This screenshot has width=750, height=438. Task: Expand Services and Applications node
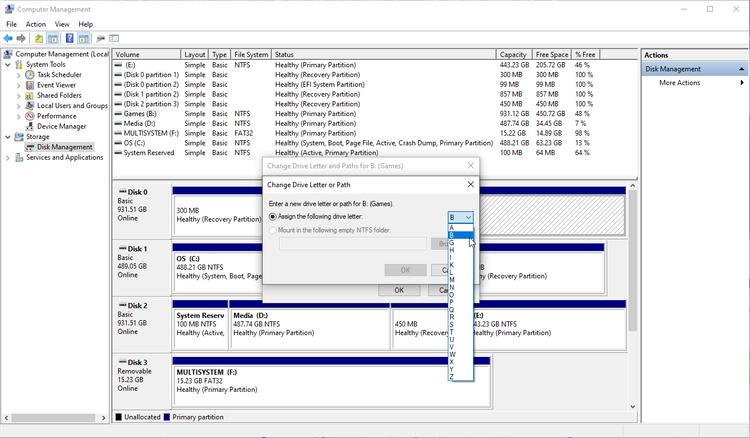coord(8,158)
